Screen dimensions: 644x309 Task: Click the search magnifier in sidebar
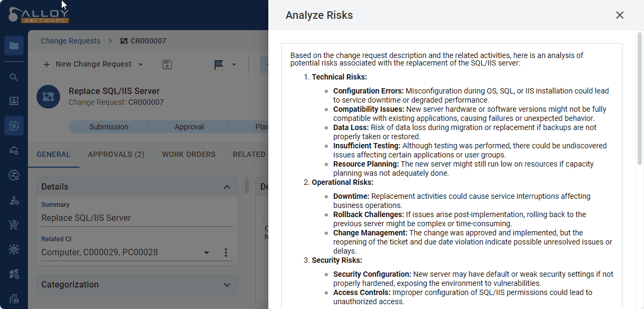[x=14, y=77]
